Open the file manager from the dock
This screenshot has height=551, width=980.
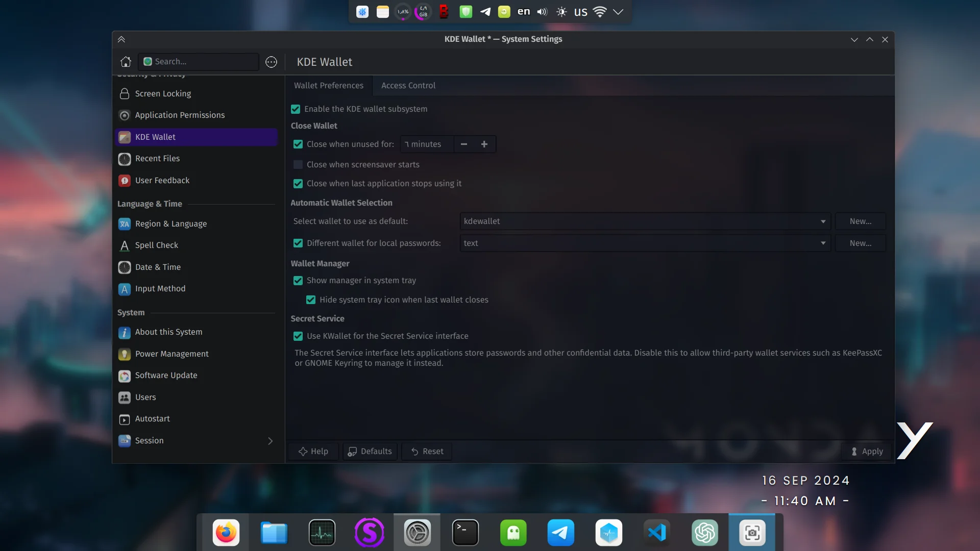point(274,533)
